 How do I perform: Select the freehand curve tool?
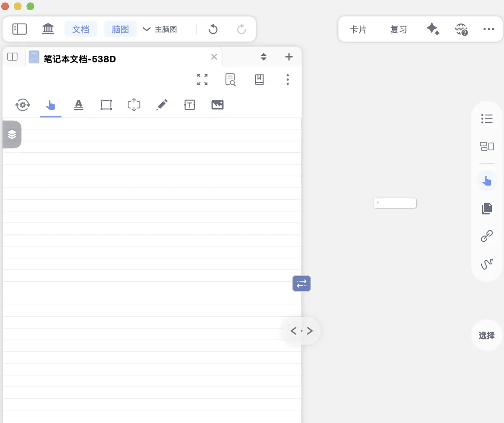pos(487,264)
